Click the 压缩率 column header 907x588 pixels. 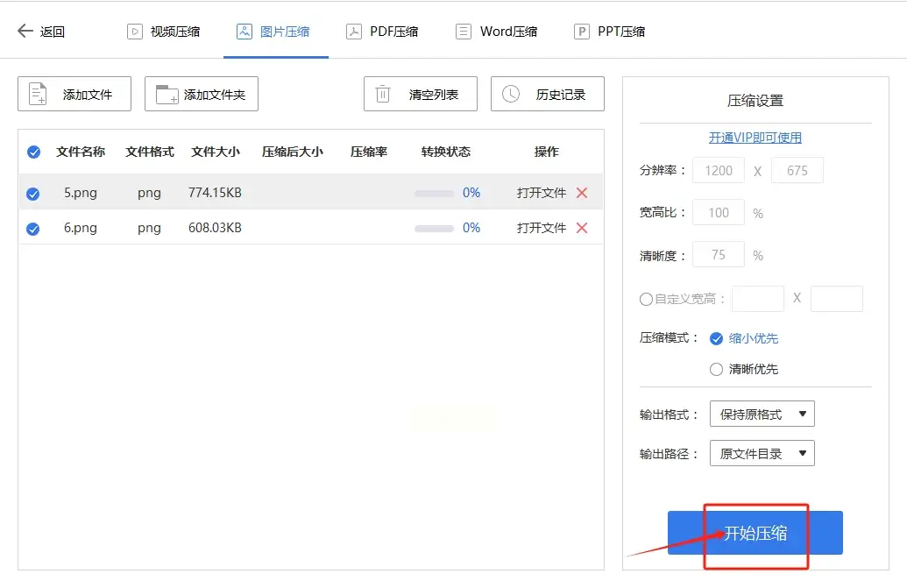369,152
